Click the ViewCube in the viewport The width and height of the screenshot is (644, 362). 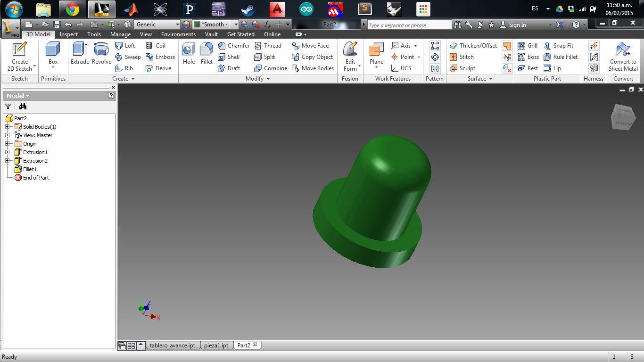(x=622, y=117)
